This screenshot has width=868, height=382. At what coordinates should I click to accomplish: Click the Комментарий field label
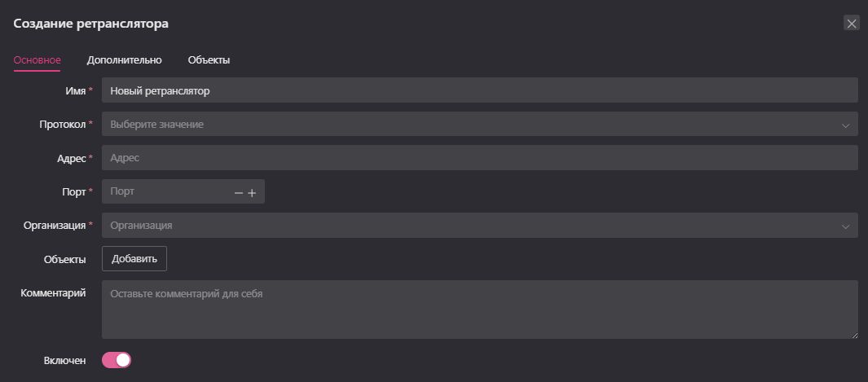click(x=53, y=293)
